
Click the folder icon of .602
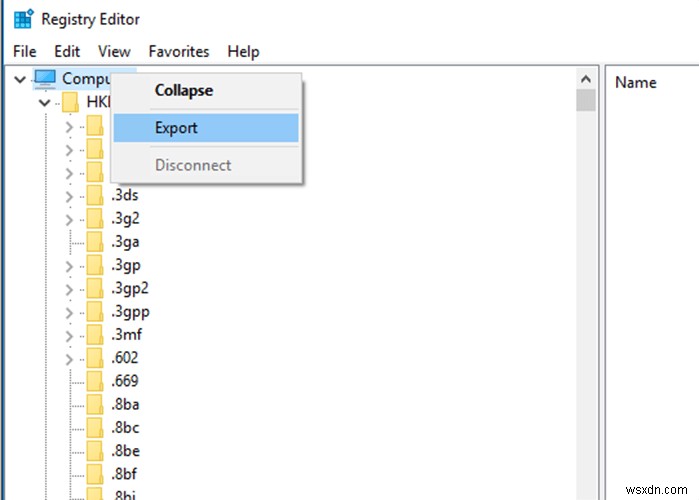pos(95,357)
